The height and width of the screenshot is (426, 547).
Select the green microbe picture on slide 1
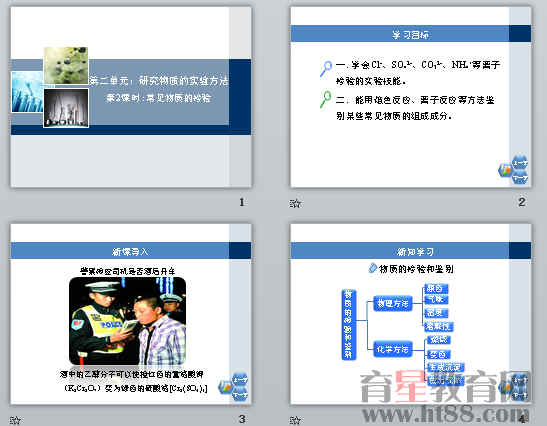(66, 66)
